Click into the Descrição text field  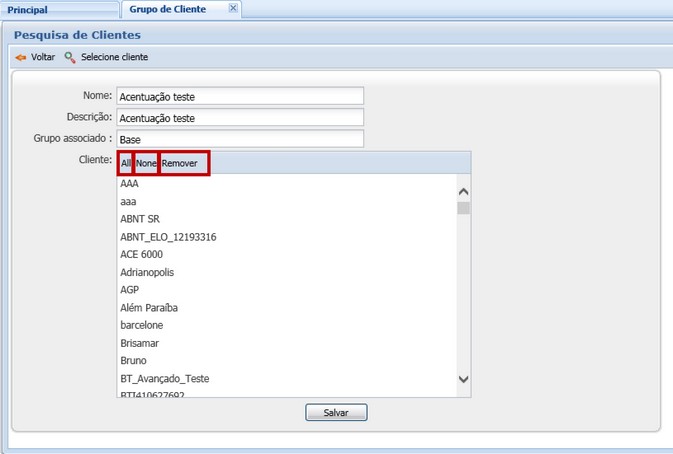click(x=239, y=118)
